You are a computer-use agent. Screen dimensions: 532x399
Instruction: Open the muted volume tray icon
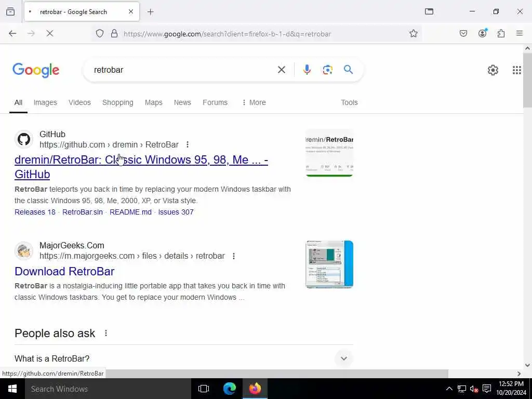pyautogui.click(x=474, y=389)
